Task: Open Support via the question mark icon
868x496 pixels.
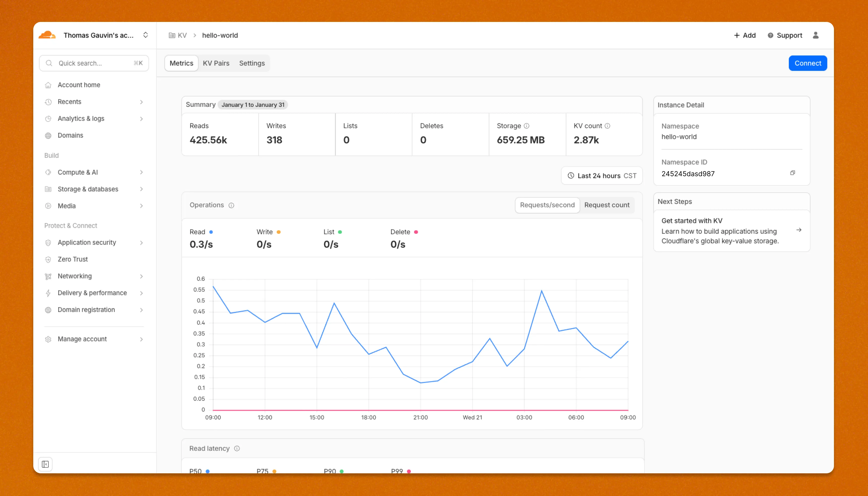Action: coord(770,35)
